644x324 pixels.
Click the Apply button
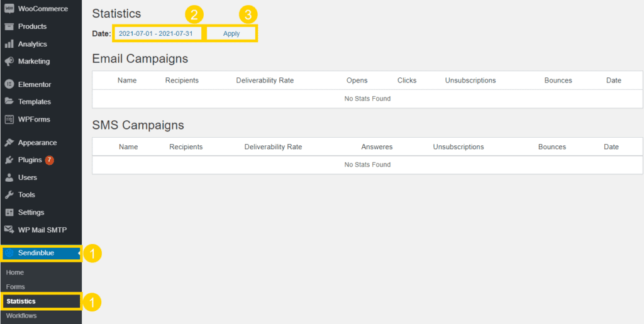231,34
